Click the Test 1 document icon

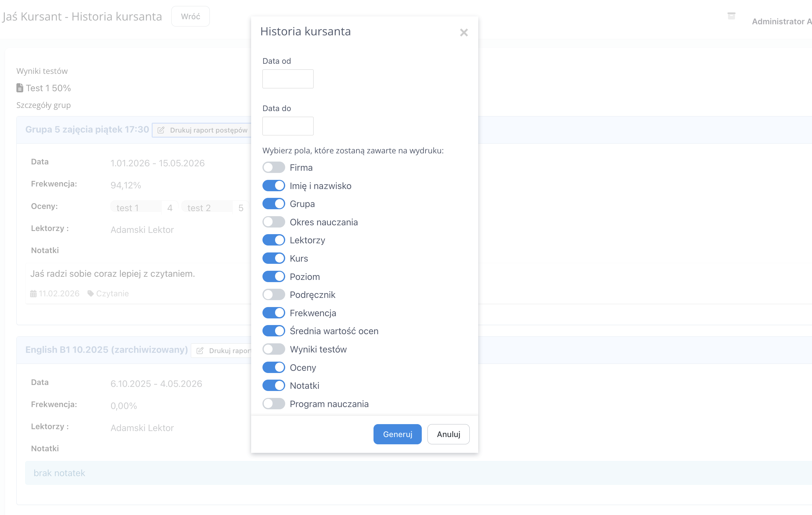coord(20,88)
